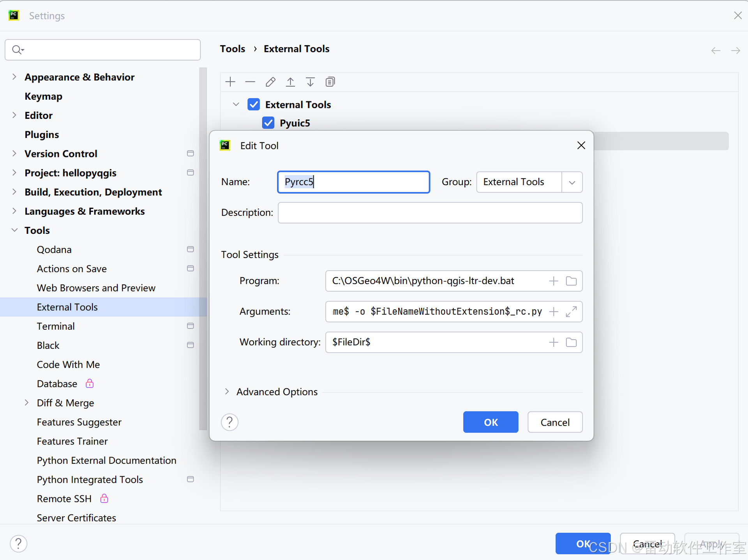
Task: Collapse the Tools tree node
Action: pos(14,230)
